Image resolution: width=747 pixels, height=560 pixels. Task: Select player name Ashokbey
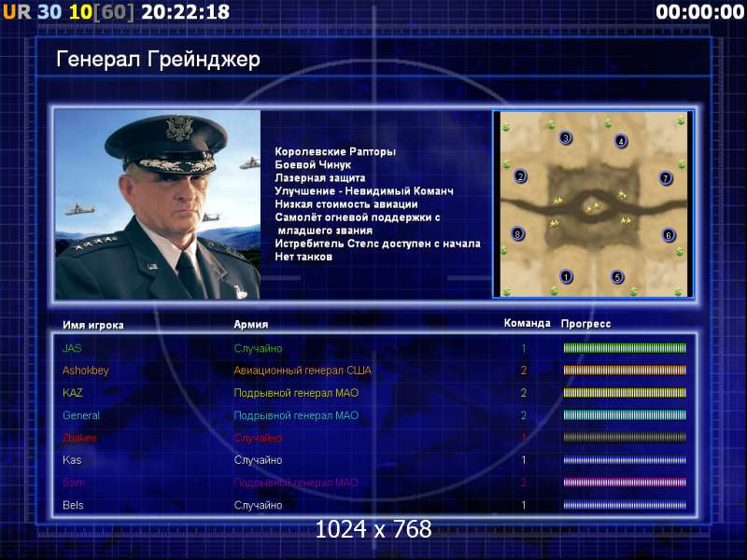[86, 371]
